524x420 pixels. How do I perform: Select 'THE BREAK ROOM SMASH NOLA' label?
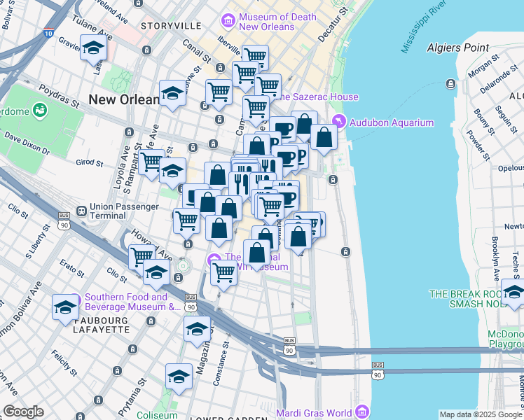[468, 299]
